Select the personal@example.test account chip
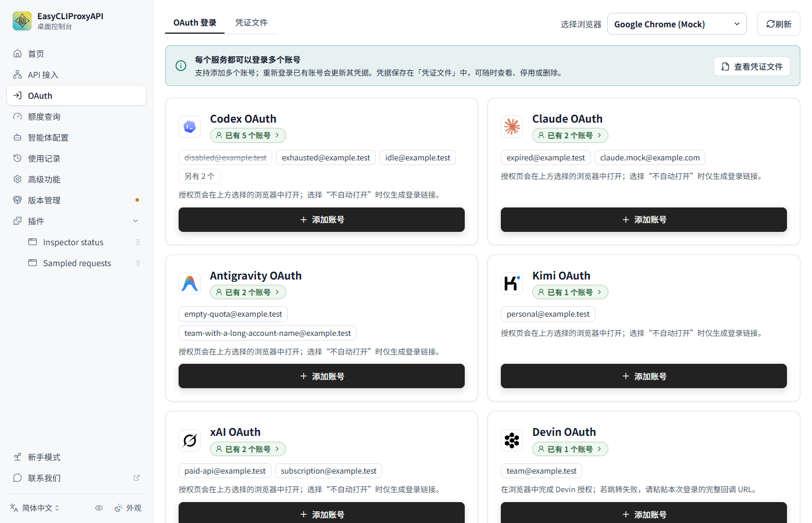Screen dimensions: 812x523 click(548, 314)
